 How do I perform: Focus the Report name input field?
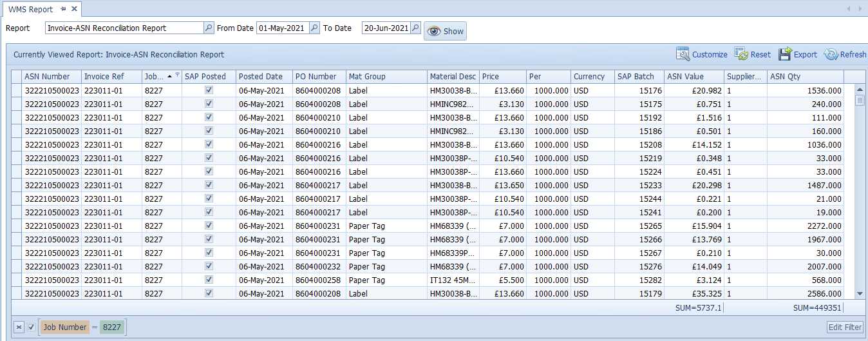tap(124, 28)
